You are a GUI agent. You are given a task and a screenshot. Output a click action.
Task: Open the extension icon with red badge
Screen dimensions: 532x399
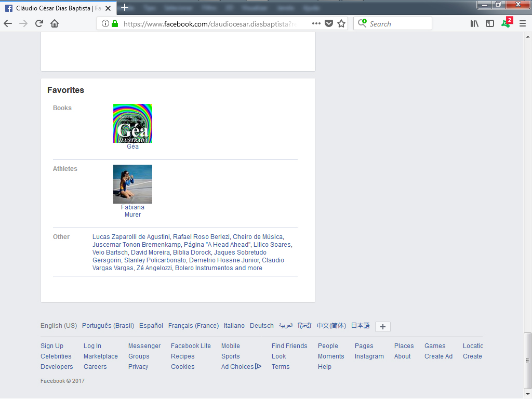tap(506, 23)
